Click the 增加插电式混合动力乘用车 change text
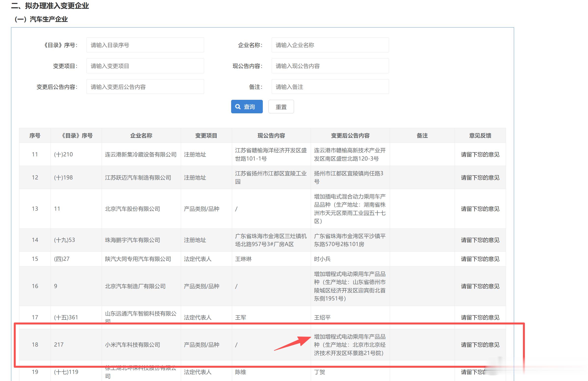 click(x=350, y=209)
